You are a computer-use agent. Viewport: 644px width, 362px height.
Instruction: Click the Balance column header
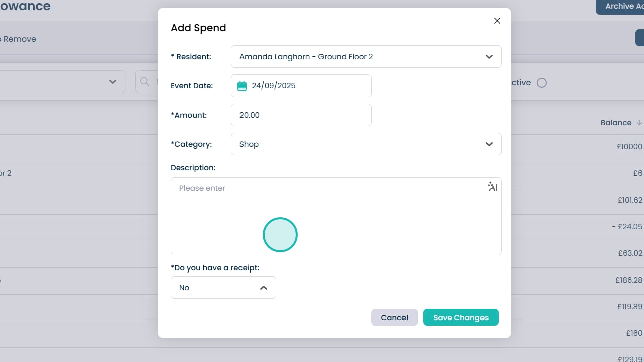[x=616, y=123]
